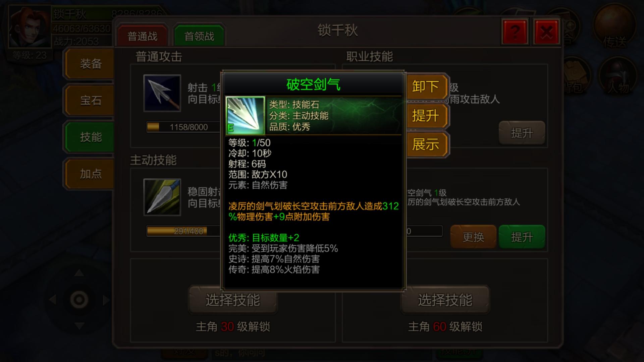Viewport: 644px width, 362px height.
Task: Click the 射击 arrow skill icon
Action: 162,93
